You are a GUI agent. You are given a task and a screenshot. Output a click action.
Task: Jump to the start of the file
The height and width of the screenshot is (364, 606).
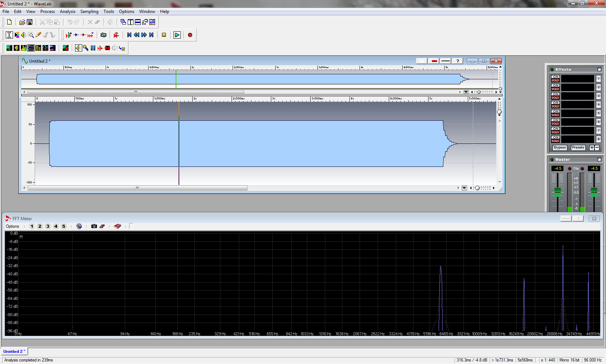tap(129, 35)
